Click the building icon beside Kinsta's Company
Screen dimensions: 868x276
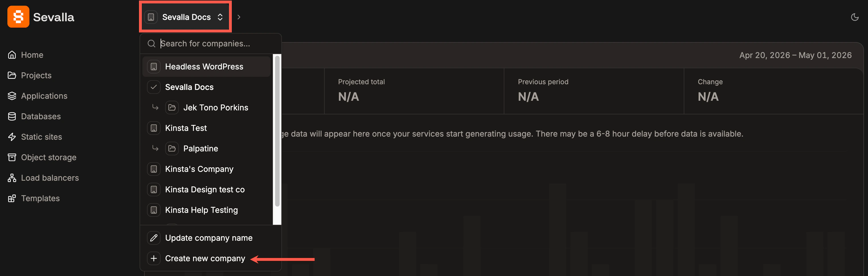[154, 169]
